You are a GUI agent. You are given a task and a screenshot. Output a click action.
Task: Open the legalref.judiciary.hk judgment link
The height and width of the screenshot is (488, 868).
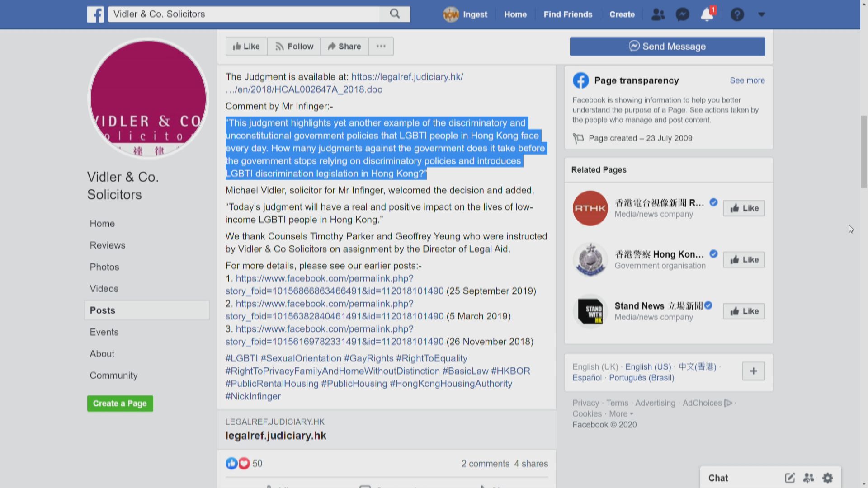tap(407, 77)
